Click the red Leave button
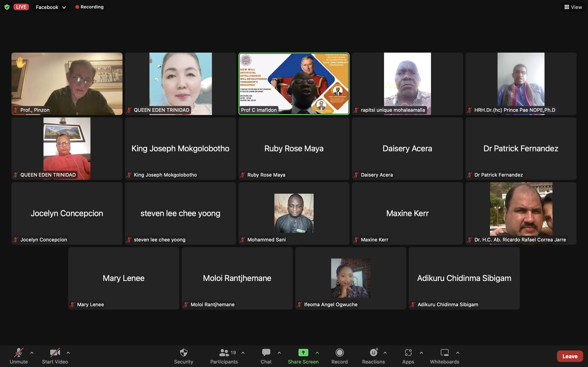588x367 pixels. click(570, 356)
